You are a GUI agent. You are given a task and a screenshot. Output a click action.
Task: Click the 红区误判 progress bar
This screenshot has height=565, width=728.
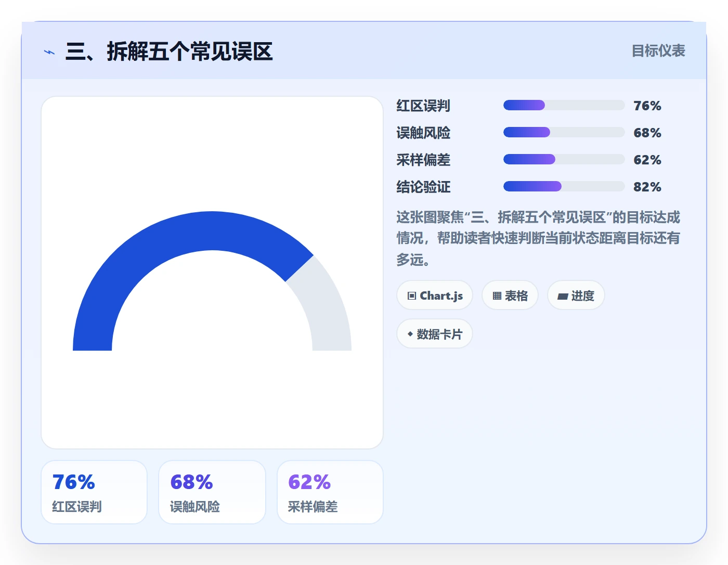pyautogui.click(x=564, y=105)
